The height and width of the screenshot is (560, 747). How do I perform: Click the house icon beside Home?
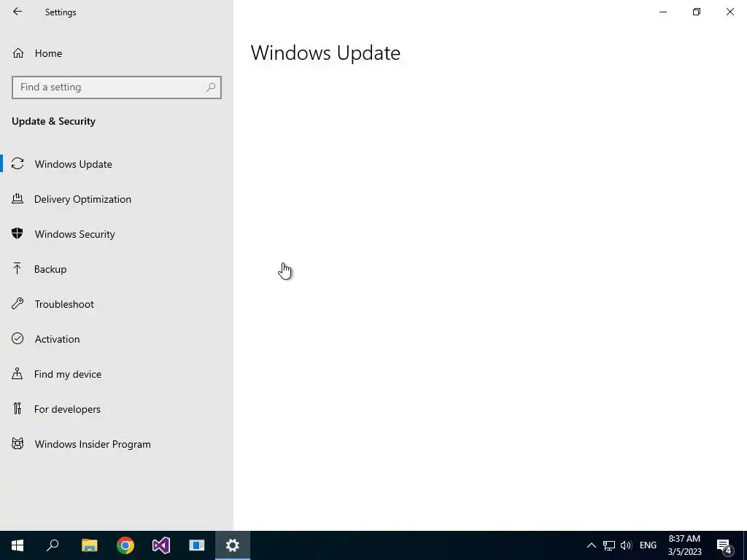click(18, 52)
